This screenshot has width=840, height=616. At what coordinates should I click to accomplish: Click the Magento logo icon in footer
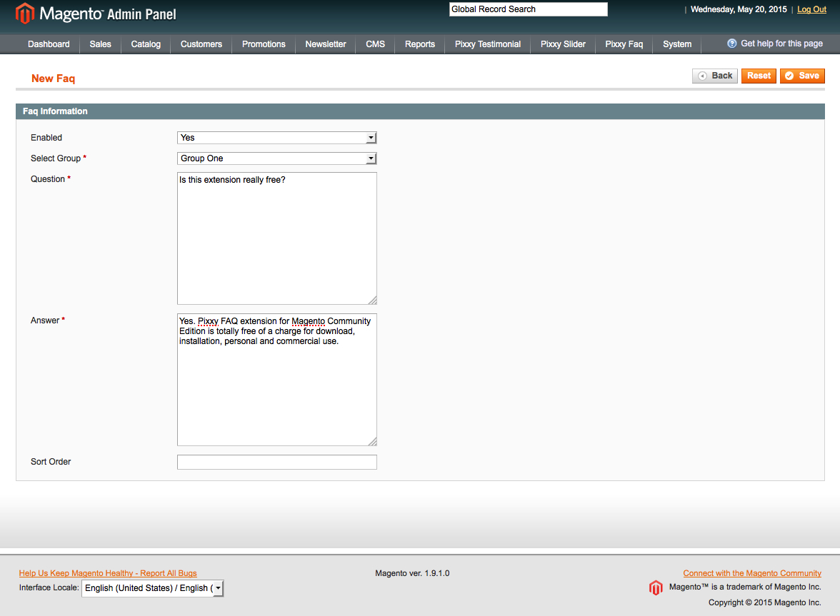656,587
